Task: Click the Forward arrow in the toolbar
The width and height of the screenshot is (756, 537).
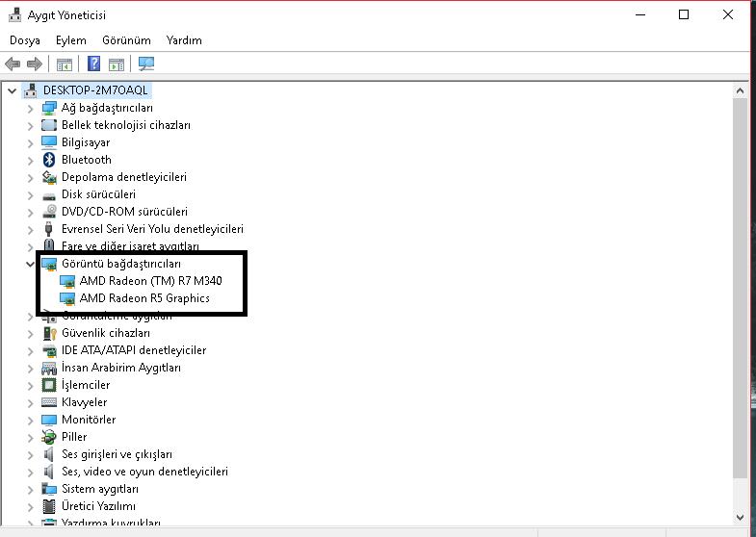Action: pos(35,64)
